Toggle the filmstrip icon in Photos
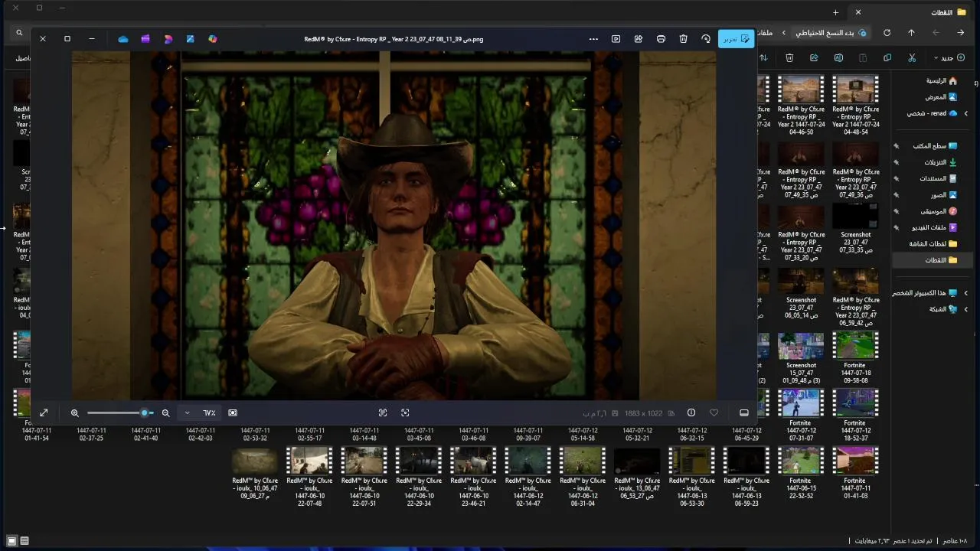 pos(743,412)
